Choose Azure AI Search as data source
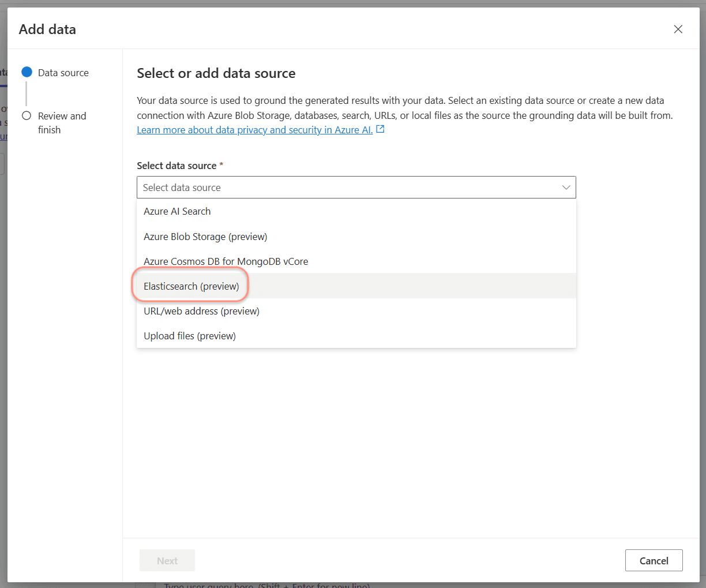706x588 pixels. tap(176, 211)
